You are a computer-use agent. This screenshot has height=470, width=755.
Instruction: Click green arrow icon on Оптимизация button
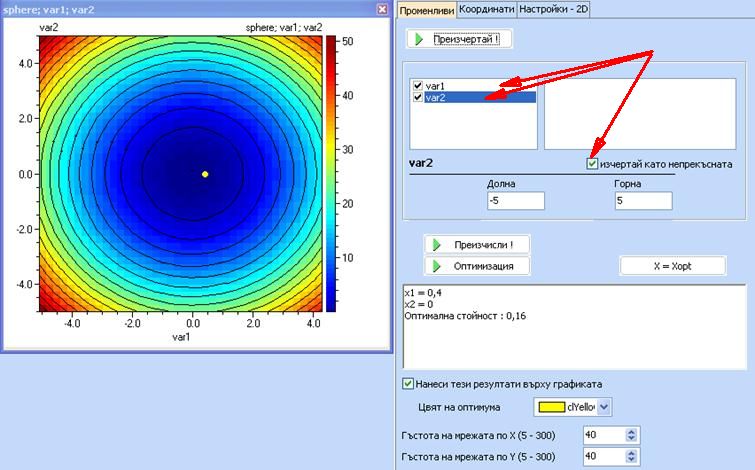coord(436,266)
